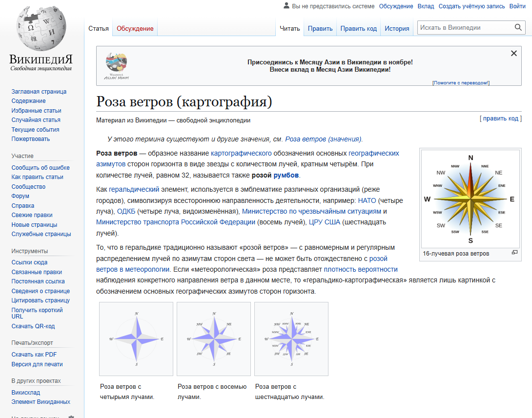Open the ОДКБ link
The height and width of the screenshot is (418, 532).
[x=126, y=211]
